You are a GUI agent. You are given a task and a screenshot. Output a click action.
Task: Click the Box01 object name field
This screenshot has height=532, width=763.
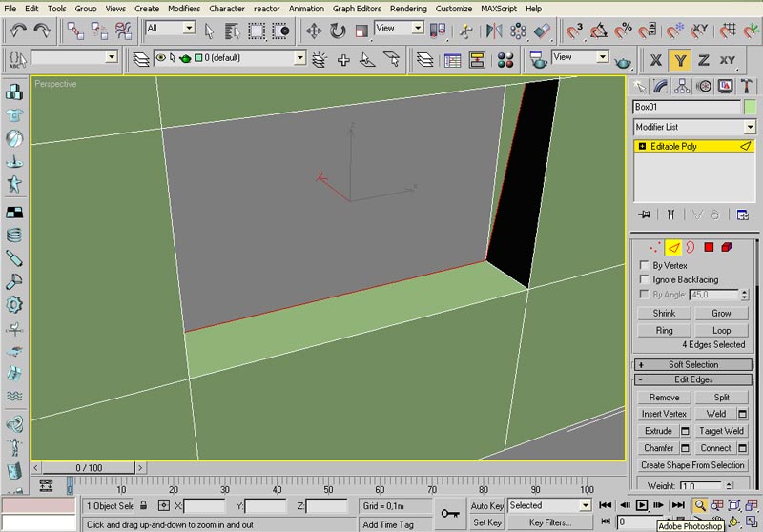click(x=687, y=107)
